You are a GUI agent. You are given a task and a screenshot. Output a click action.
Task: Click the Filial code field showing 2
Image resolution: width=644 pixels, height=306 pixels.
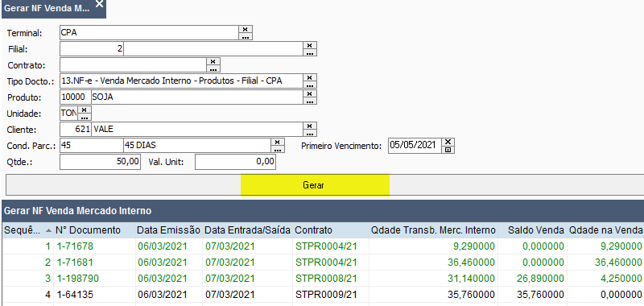[91, 49]
